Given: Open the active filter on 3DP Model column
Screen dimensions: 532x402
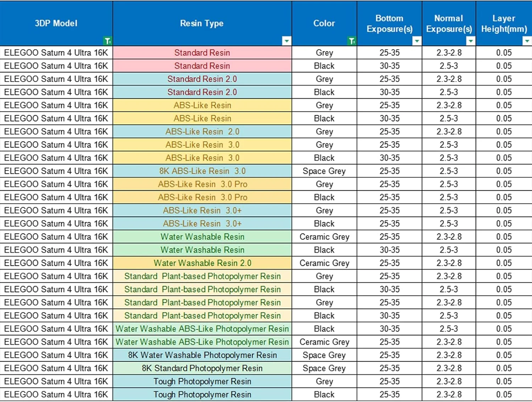Looking at the screenshot, I should click(107, 41).
